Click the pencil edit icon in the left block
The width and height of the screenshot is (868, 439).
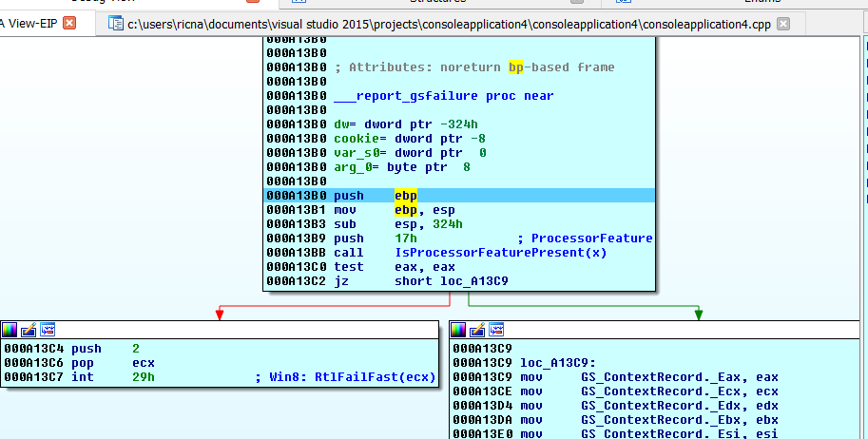tap(29, 330)
